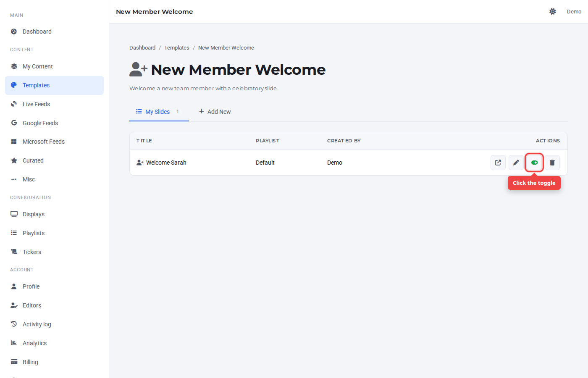Image resolution: width=588 pixels, height=378 pixels.
Task: Click the Templates palette icon
Action: [x=14, y=85]
